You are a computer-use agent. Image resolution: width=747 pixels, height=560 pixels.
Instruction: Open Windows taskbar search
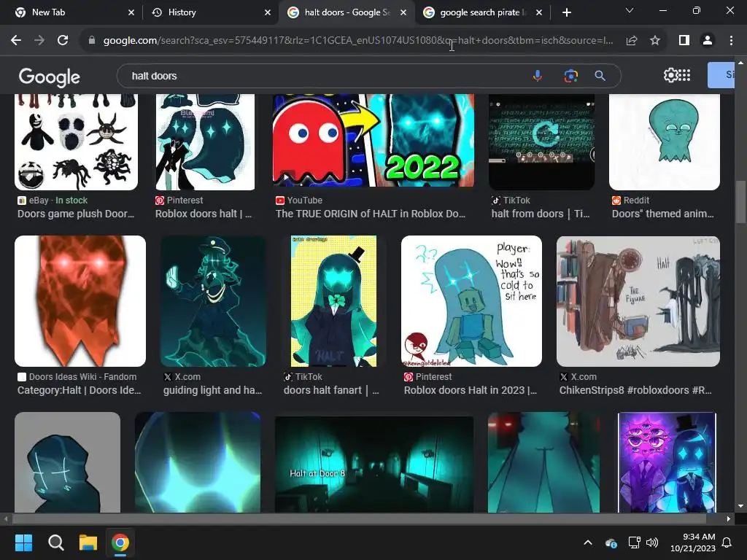point(55,542)
